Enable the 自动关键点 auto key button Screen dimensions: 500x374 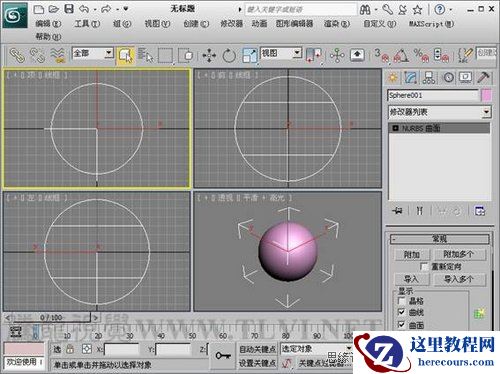click(x=257, y=349)
